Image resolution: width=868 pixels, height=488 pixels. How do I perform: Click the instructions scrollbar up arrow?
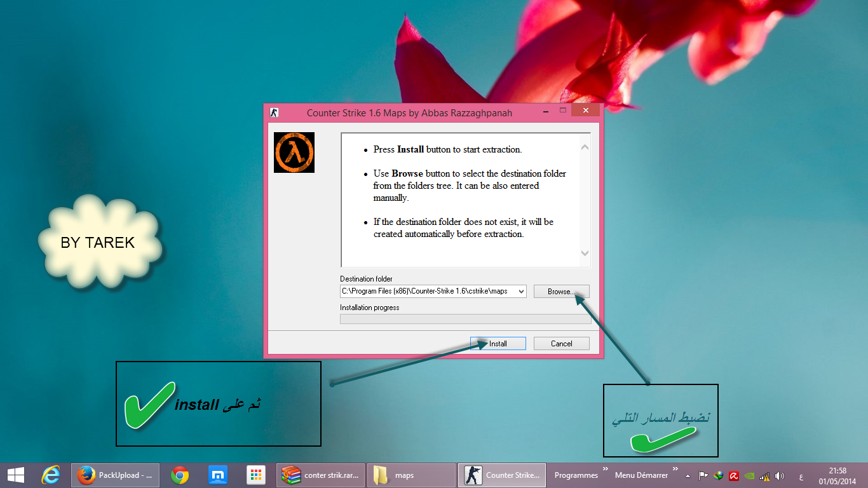click(585, 147)
